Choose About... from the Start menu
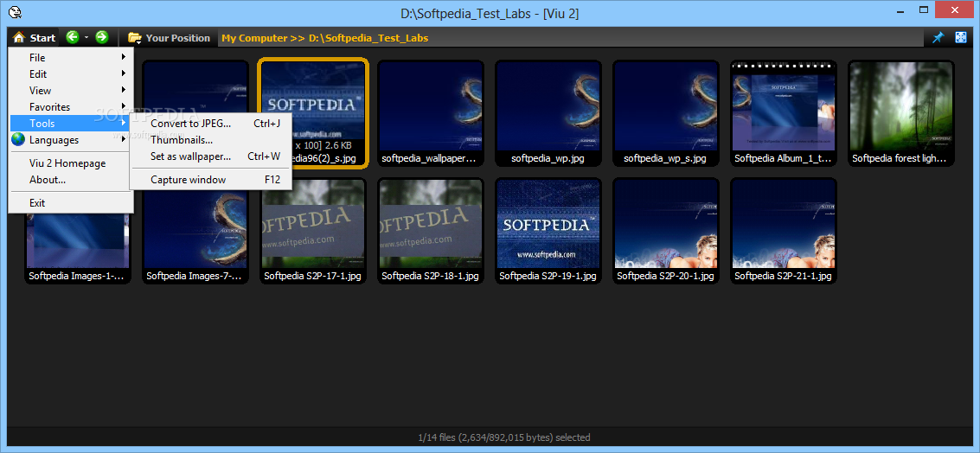The image size is (980, 453). pyautogui.click(x=68, y=179)
